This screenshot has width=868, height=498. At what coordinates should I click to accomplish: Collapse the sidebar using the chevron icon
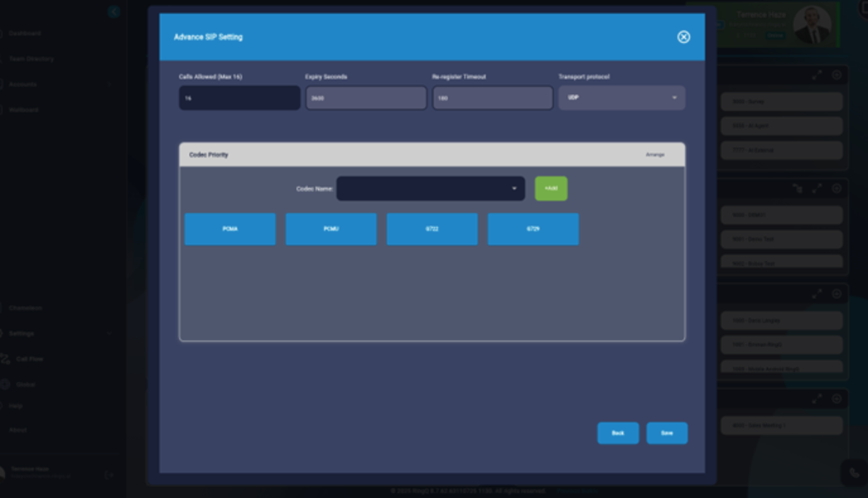[114, 11]
